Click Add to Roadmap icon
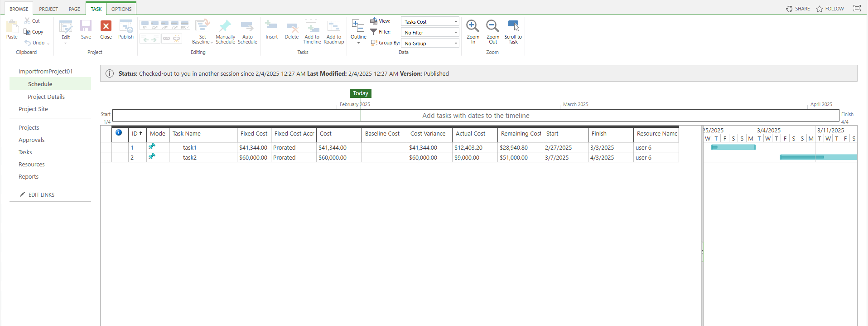Screen dimensions: 868x326 pos(334,26)
